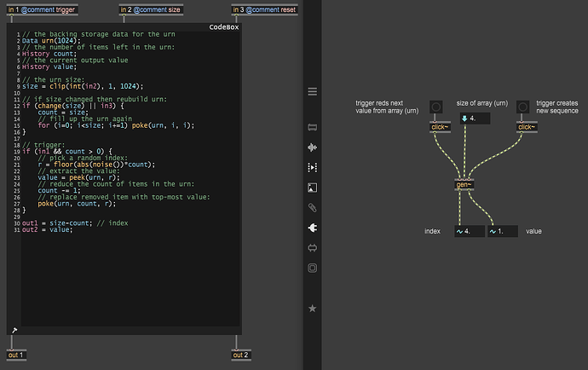Image resolution: width=588 pixels, height=370 pixels.
Task: Select the index signal number box
Action: 470,231
